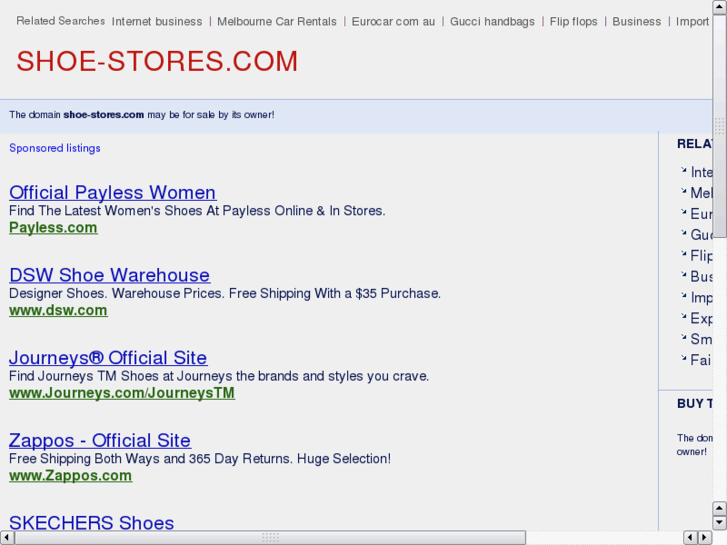This screenshot has width=727, height=545.
Task: Click the bold shoe-stores.com domain text
Action: pyautogui.click(x=103, y=115)
